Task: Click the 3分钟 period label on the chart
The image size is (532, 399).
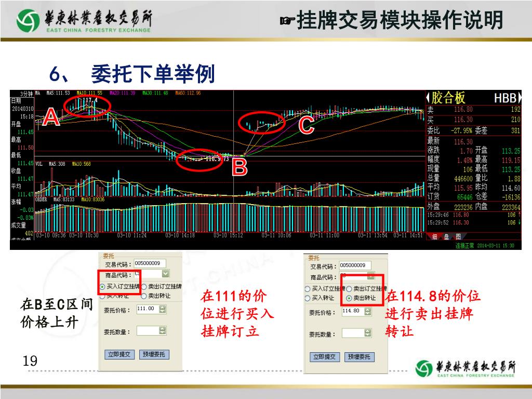Action: (x=26, y=94)
